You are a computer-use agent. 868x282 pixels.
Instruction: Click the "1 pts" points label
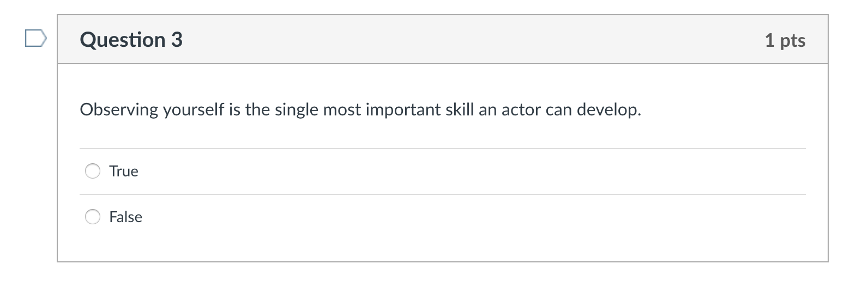coord(785,40)
